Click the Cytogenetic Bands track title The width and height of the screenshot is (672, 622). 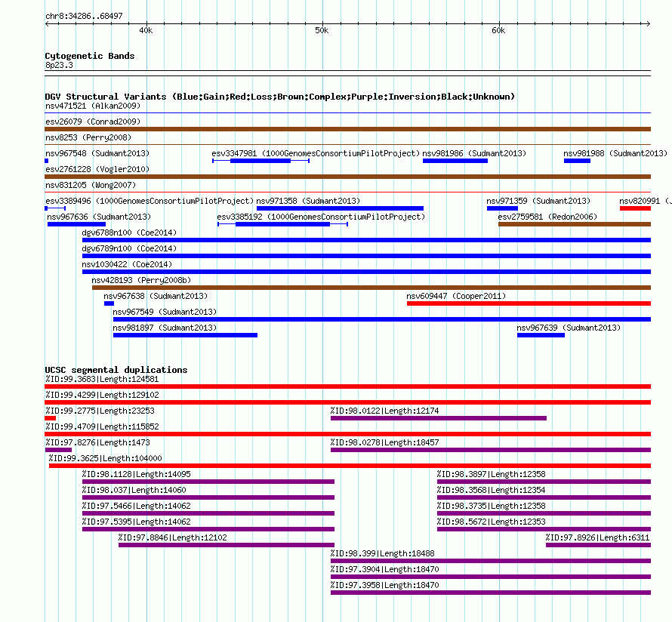pyautogui.click(x=90, y=56)
